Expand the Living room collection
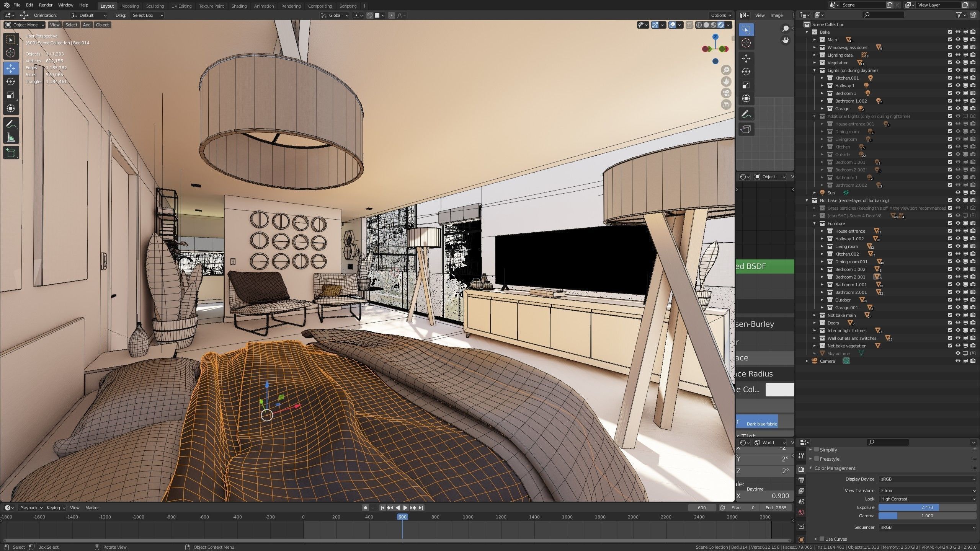Viewport: 980px width, 551px height. tap(822, 246)
